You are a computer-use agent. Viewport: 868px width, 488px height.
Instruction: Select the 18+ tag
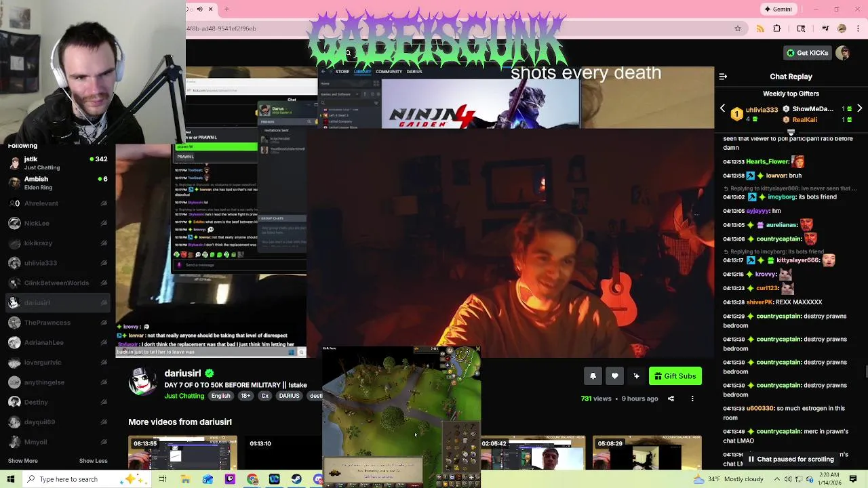[x=245, y=396]
